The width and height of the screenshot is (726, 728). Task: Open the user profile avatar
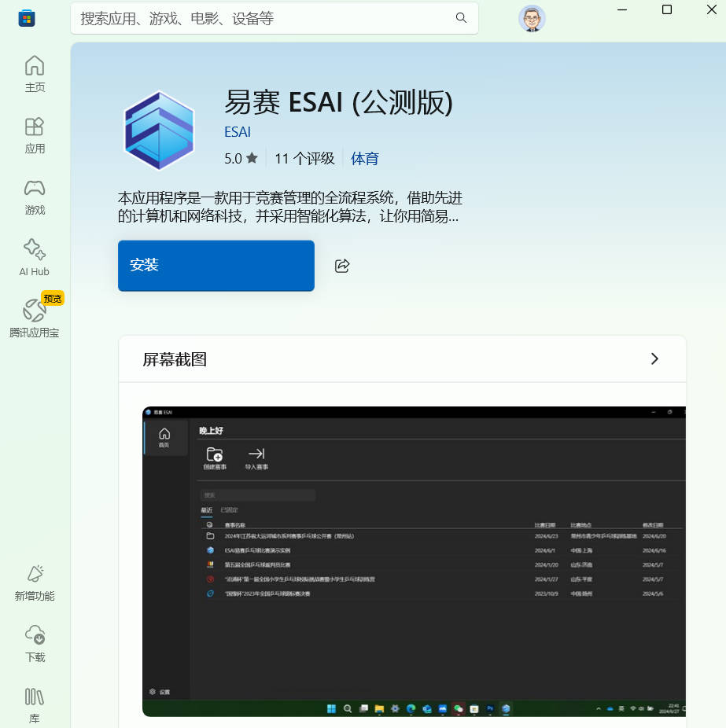coord(532,19)
